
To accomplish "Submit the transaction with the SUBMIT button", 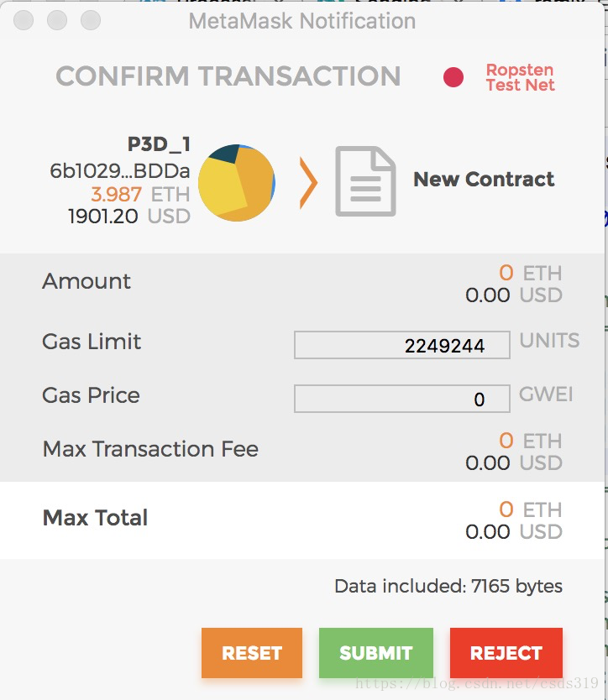I will [375, 653].
